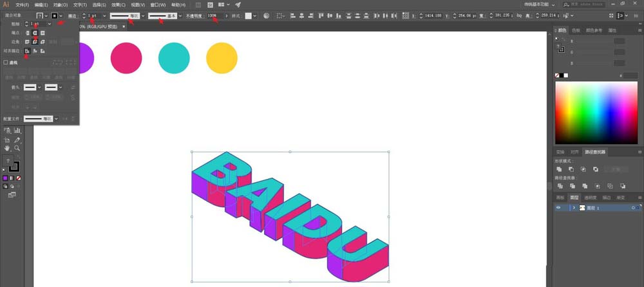The width and height of the screenshot is (644, 287).
Task: Click the Pathfinder Trim icon
Action: coord(572,186)
